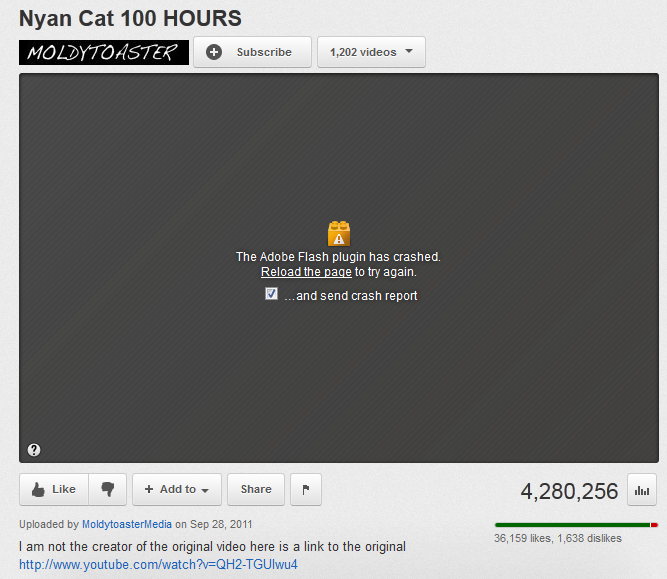
Task: Click the Sep 28, 2011 upload date
Action: click(221, 524)
